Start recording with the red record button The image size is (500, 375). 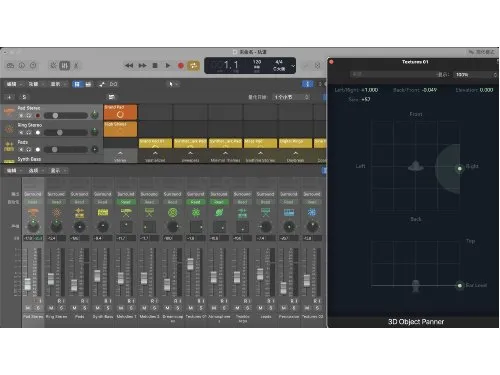pyautogui.click(x=181, y=66)
